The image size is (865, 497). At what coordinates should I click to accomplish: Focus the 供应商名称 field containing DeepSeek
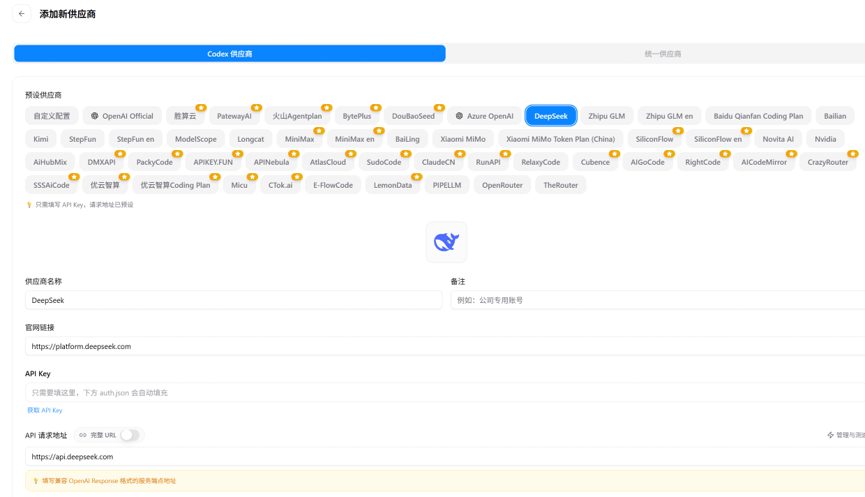pyautogui.click(x=233, y=300)
